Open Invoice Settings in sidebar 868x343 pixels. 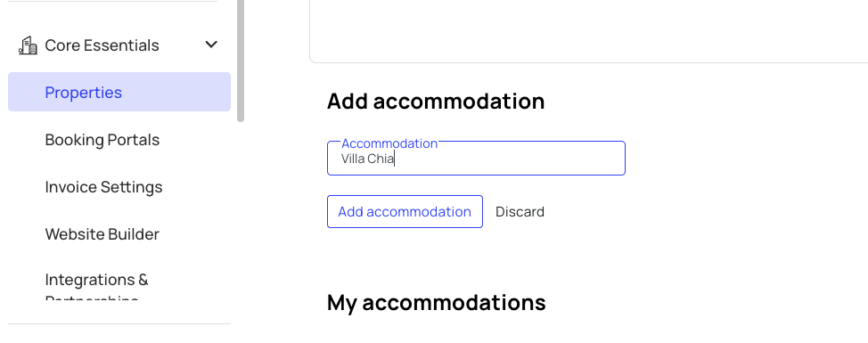pyautogui.click(x=103, y=187)
